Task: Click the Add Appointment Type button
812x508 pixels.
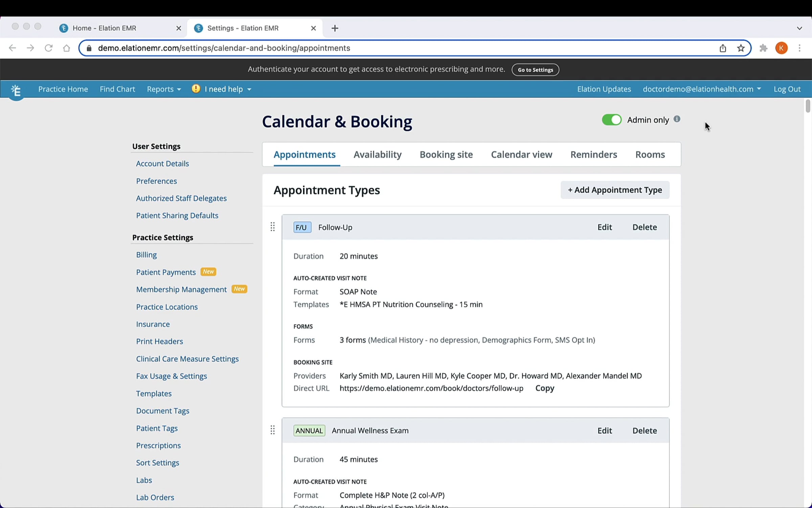Action: coord(615,190)
